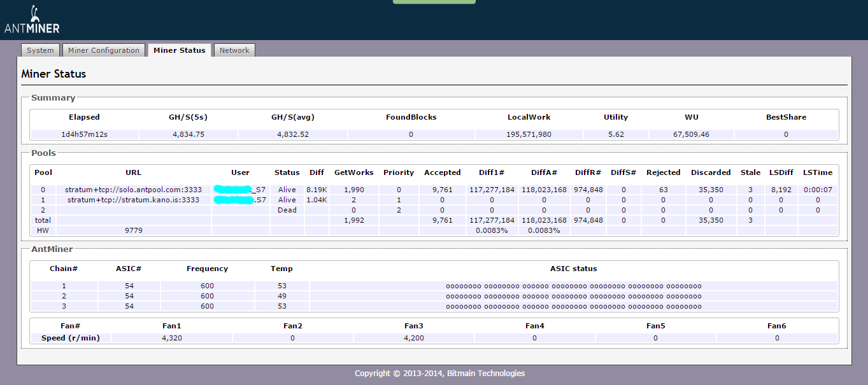Click the AntMiner logo
868x385 pixels.
[x=32, y=20]
